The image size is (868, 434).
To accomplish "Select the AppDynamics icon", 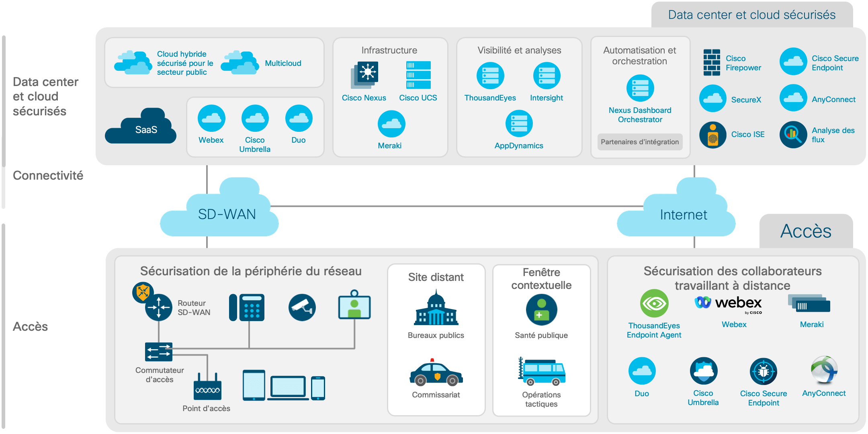I will (x=519, y=124).
